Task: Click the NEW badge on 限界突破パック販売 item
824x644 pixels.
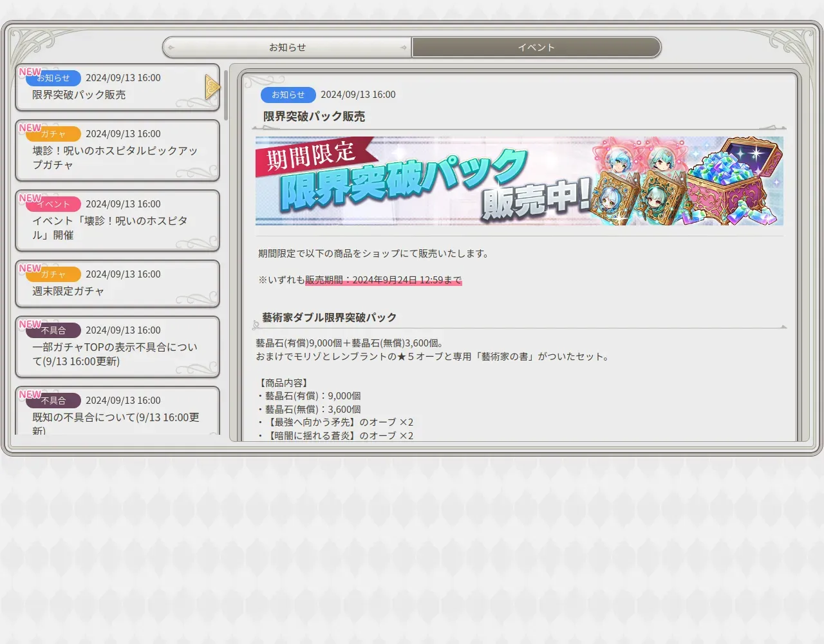Action: [x=30, y=71]
